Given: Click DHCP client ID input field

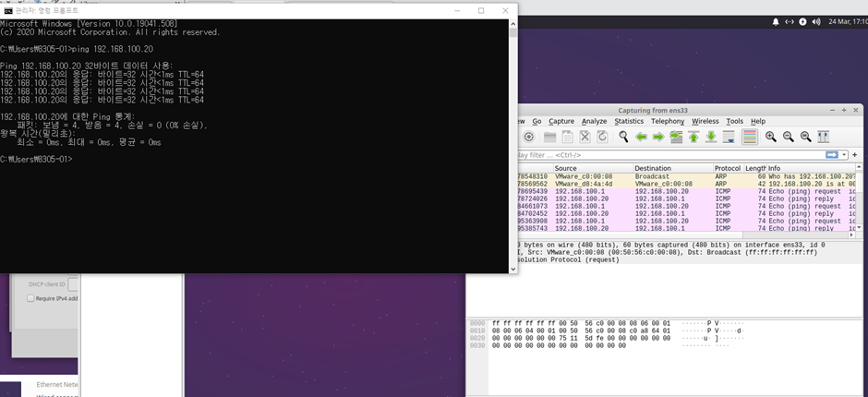Looking at the screenshot, I should (x=73, y=284).
